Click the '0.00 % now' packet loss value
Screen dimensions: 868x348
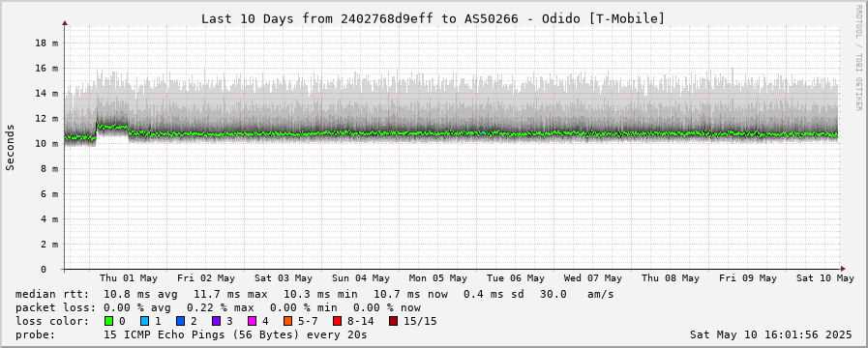click(x=386, y=307)
